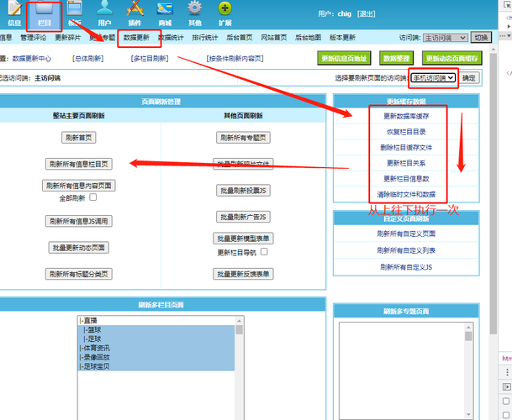Click the 更新栏目关系 link
Image resolution: width=512 pixels, height=420 pixels.
[406, 163]
